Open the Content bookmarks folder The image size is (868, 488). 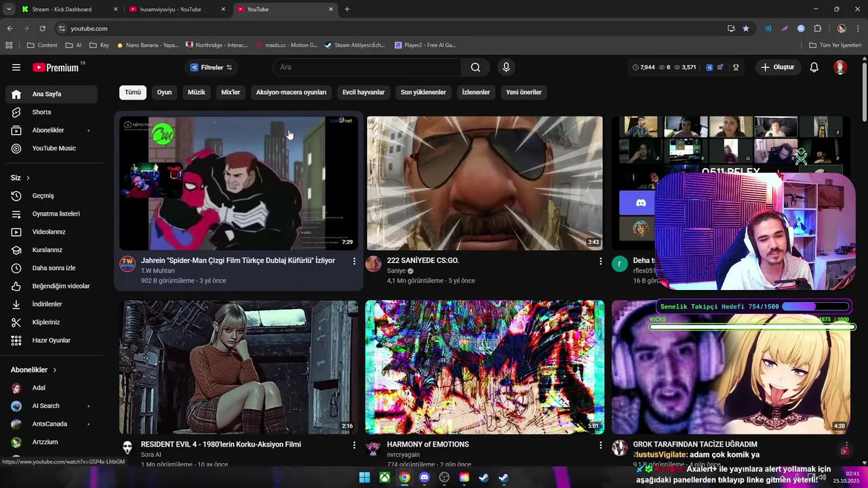[x=42, y=45]
